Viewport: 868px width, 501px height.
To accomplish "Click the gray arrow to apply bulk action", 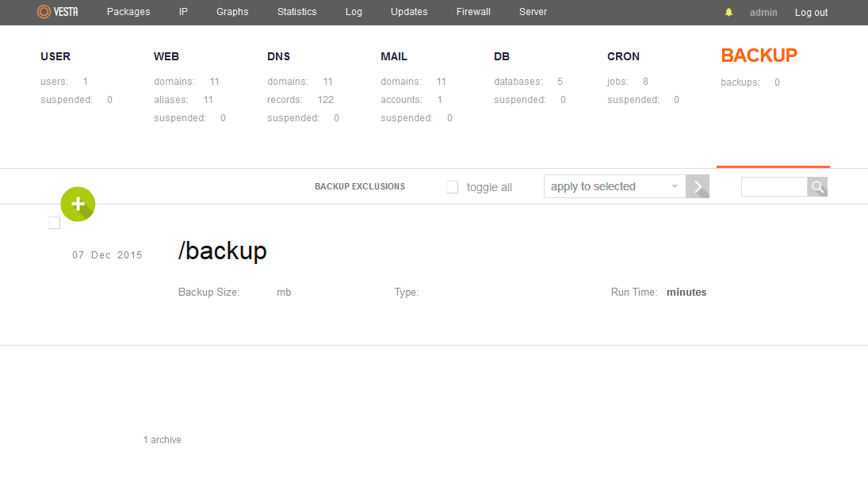I will point(698,186).
